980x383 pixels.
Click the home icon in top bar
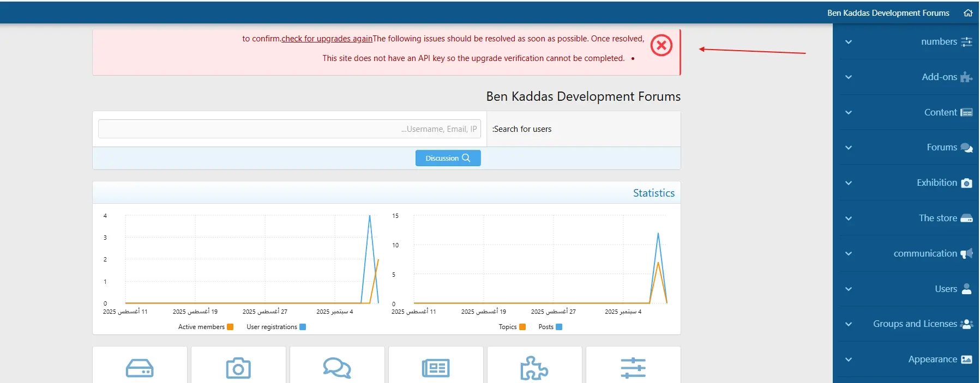tap(968, 13)
